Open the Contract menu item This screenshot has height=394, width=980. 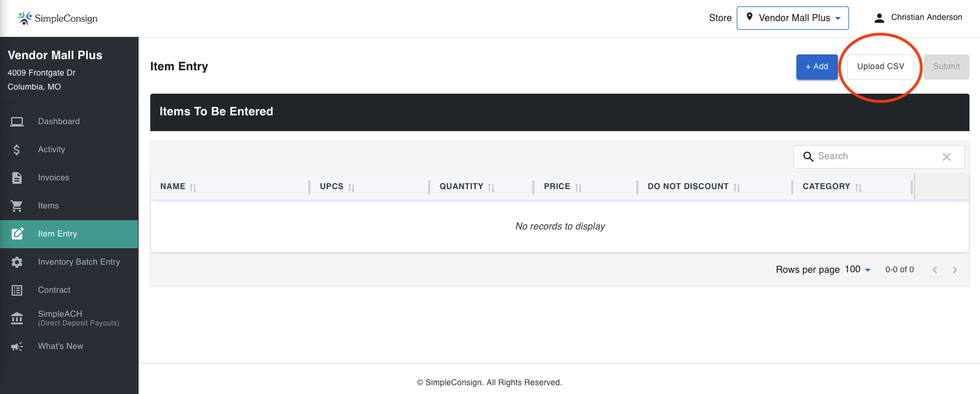(69, 290)
